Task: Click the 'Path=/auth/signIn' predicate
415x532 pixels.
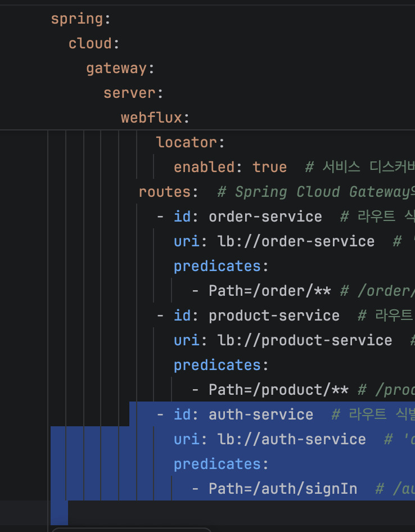Action: (x=283, y=489)
